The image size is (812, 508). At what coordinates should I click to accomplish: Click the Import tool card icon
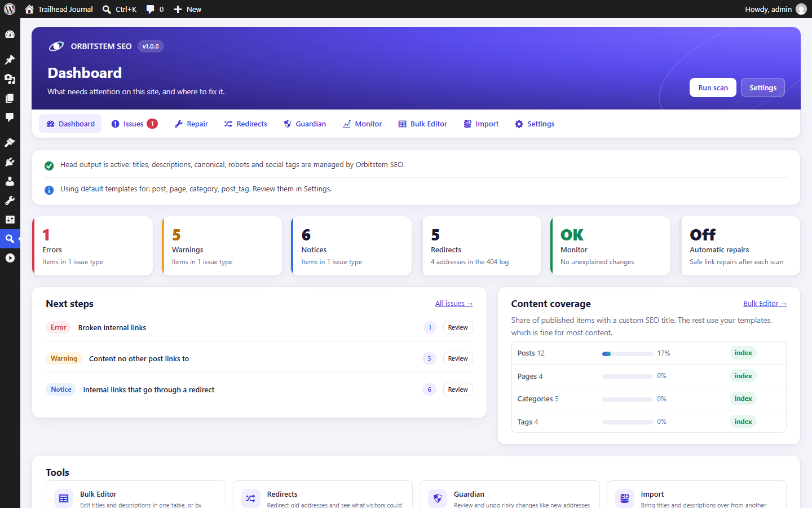[x=625, y=498]
